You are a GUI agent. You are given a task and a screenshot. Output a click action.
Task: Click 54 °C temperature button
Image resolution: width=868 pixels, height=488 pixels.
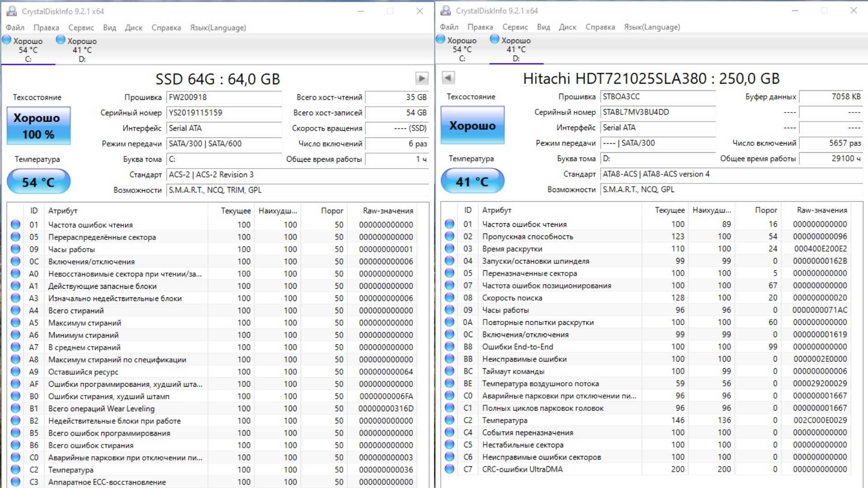pos(38,182)
